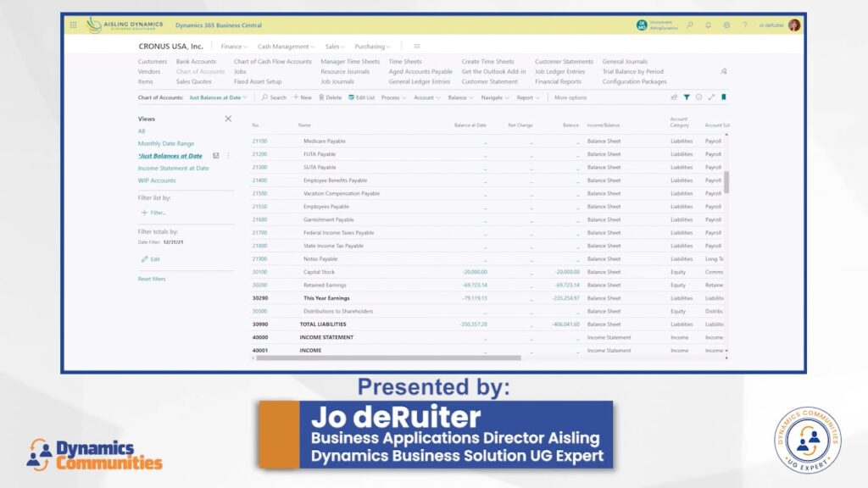Click CRONUS USA, Inc. company name
Viewport: 868px width, 488px height.
coord(170,47)
